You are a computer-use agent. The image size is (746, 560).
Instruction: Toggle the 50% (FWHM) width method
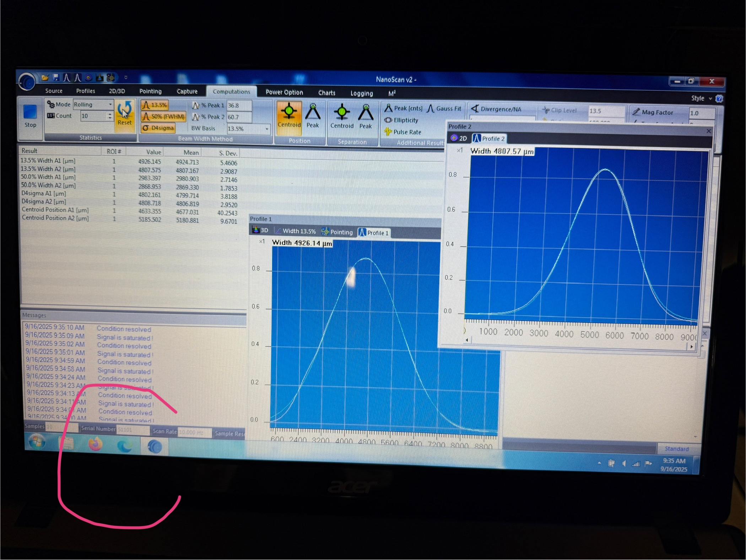coord(164,117)
